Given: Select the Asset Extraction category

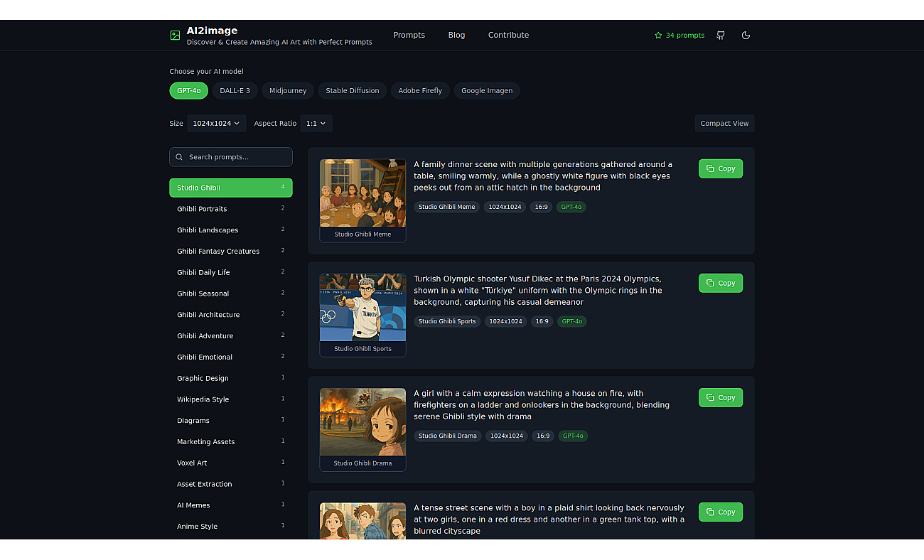Looking at the screenshot, I should point(231,484).
